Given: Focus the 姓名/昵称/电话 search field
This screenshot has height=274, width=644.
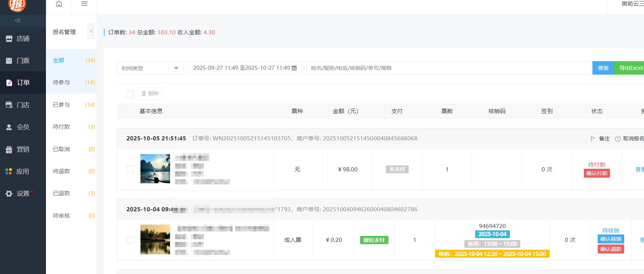Looking at the screenshot, I should (448, 68).
